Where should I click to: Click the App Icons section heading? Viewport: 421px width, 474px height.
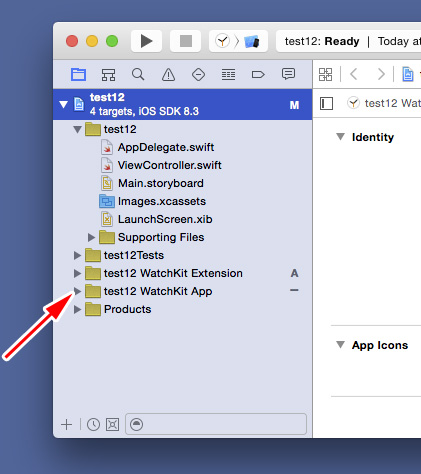click(380, 345)
